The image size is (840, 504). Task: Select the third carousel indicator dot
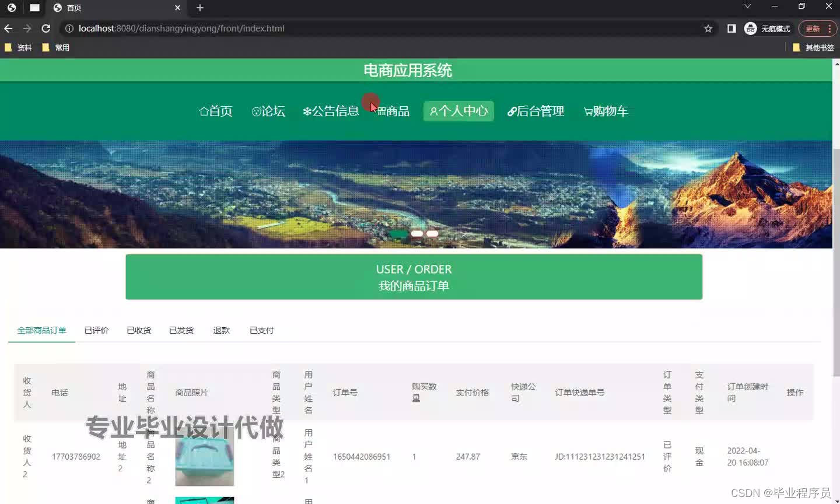432,233
